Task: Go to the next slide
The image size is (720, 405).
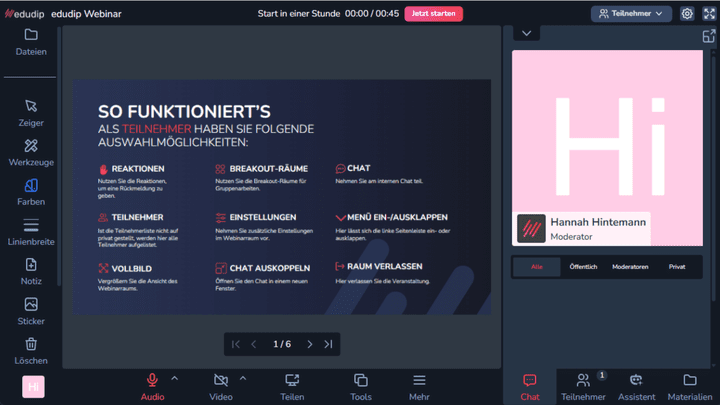Action: tap(309, 344)
